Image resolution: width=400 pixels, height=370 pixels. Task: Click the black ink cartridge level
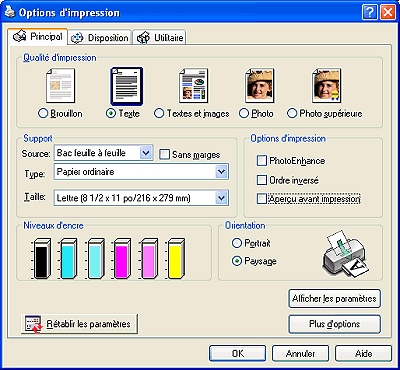[x=42, y=258]
